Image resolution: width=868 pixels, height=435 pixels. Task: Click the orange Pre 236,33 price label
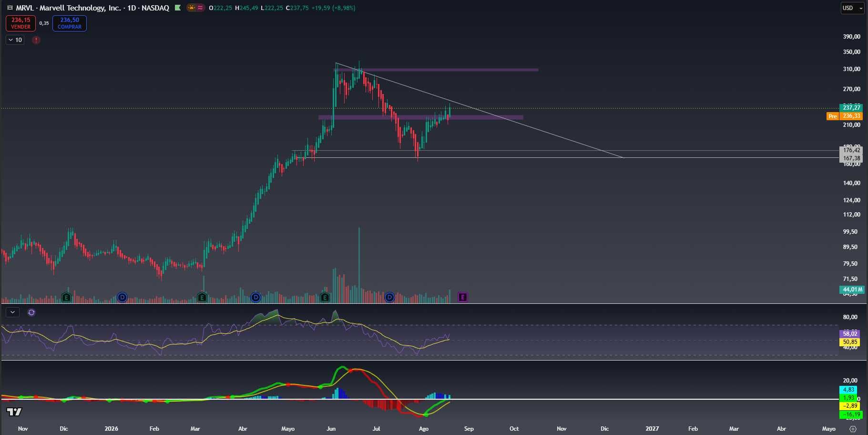pyautogui.click(x=844, y=116)
